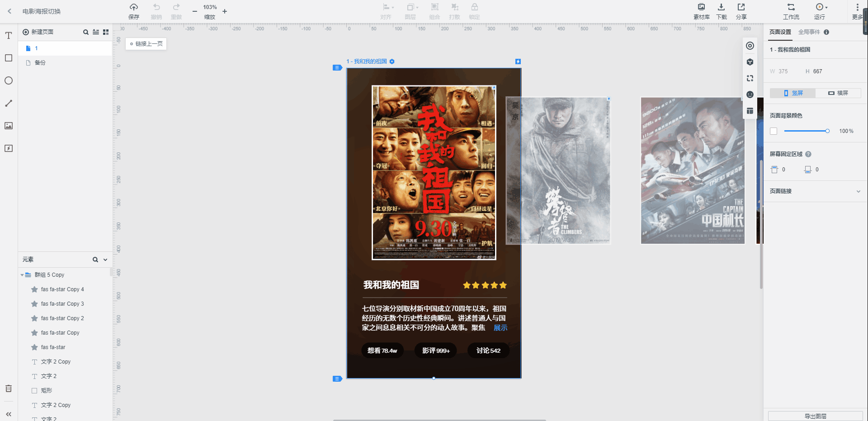Collapse left panel with double-chevron icon
This screenshot has width=868, height=421.
tap(9, 414)
